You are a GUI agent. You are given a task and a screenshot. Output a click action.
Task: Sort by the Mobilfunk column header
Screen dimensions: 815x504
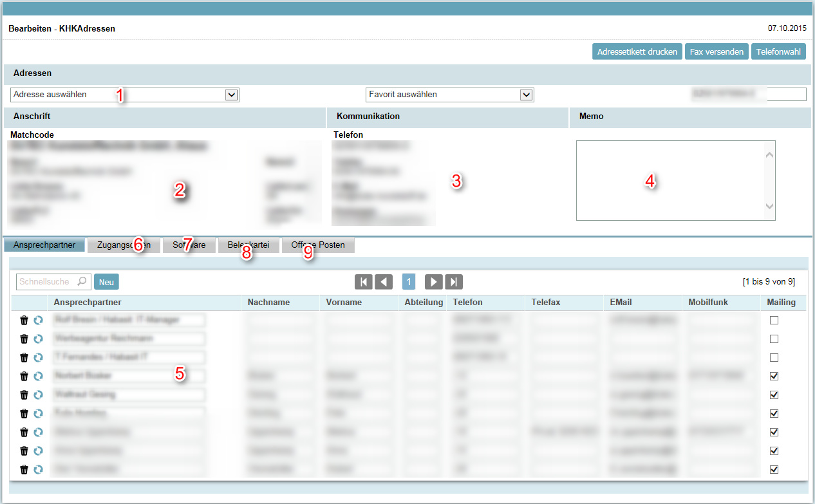point(708,303)
